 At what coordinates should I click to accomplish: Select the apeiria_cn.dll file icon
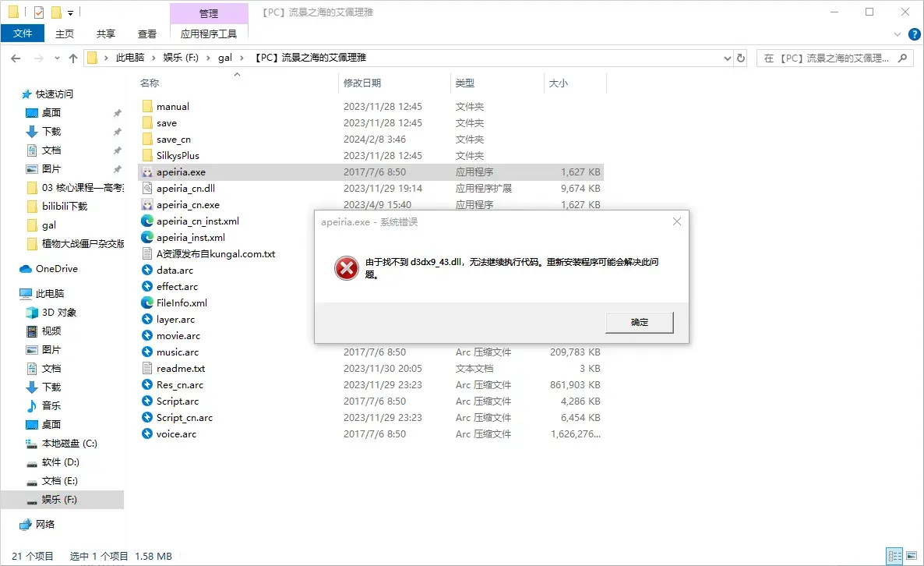147,188
